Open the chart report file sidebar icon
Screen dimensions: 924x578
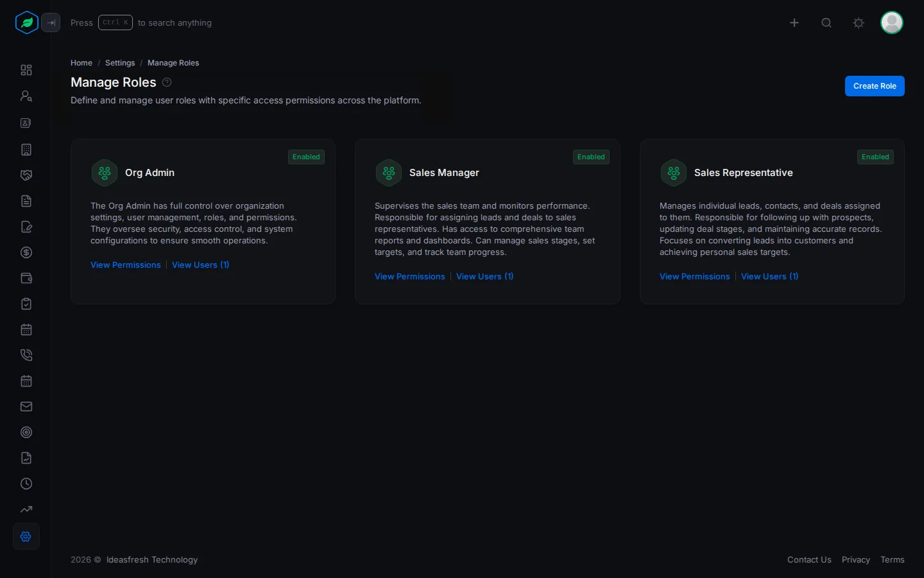[x=26, y=458]
